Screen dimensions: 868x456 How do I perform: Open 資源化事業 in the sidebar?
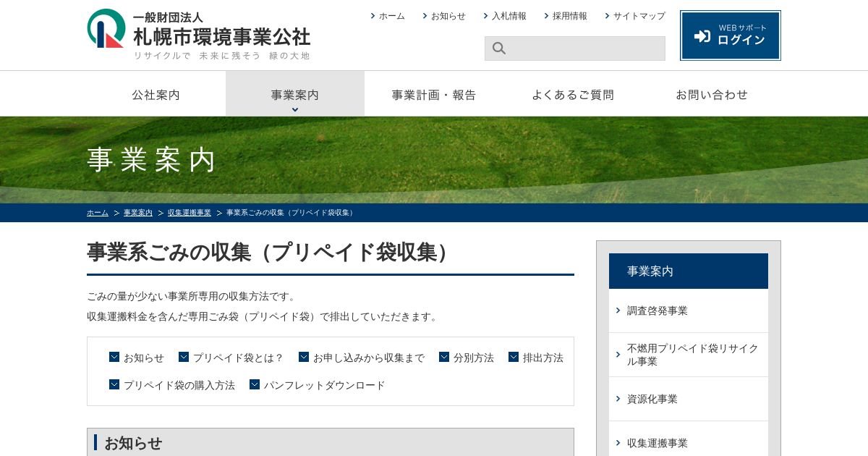689,399
